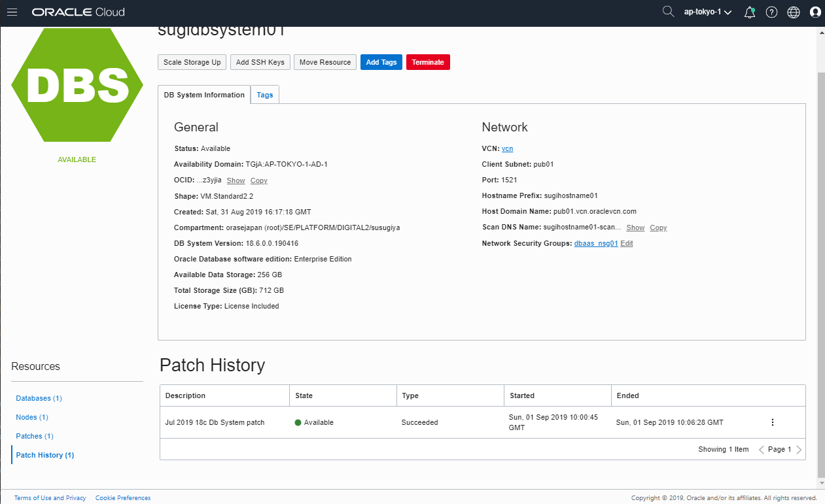Click the VM.Standard2.2 shape value
The height and width of the screenshot is (504, 825).
point(227,196)
